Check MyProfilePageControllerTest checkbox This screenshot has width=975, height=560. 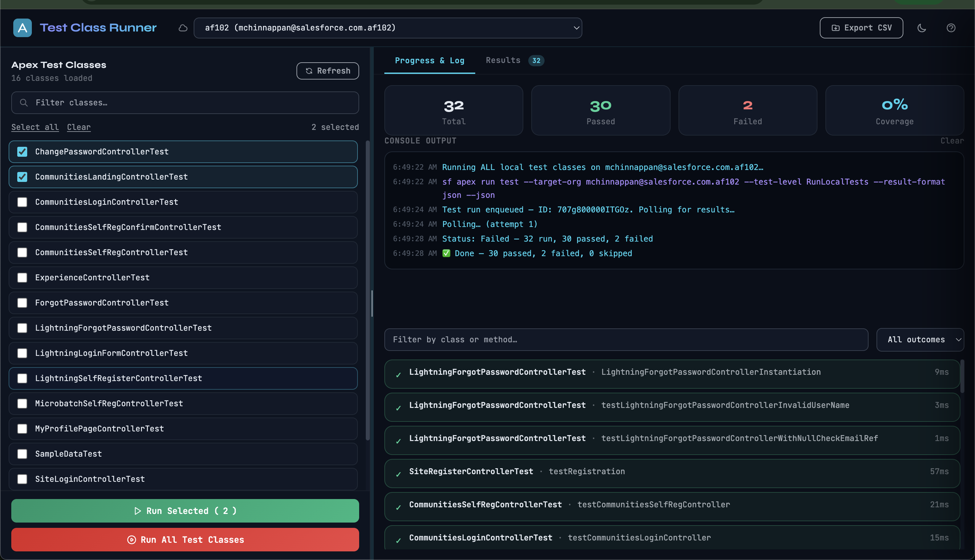point(22,429)
